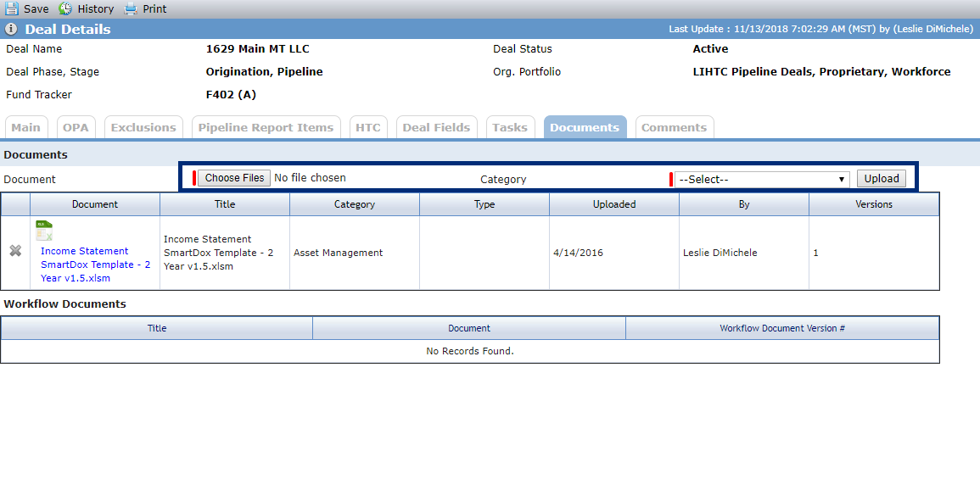
Task: Click the Workflow Document Version # header
Action: pyautogui.click(x=782, y=328)
